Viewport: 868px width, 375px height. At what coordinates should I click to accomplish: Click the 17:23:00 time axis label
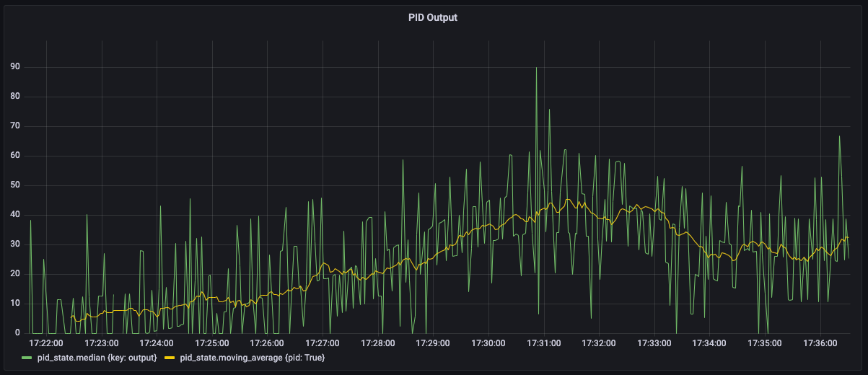[x=101, y=343]
